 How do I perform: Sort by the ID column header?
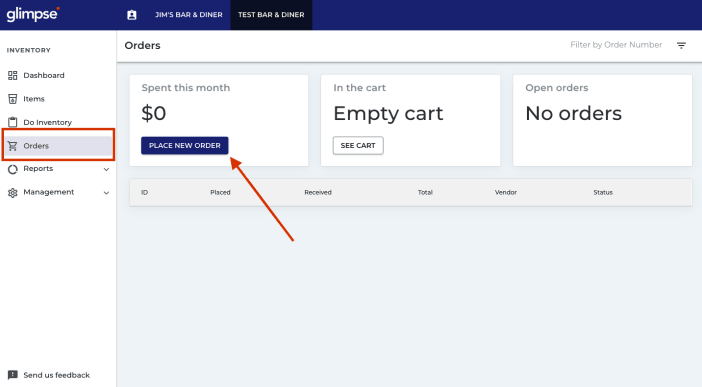click(144, 192)
